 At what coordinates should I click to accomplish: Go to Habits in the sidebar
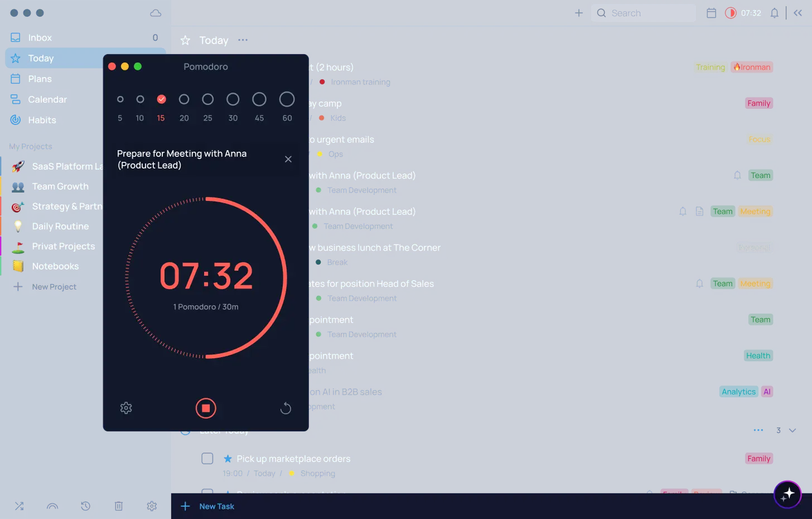pyautogui.click(x=42, y=120)
